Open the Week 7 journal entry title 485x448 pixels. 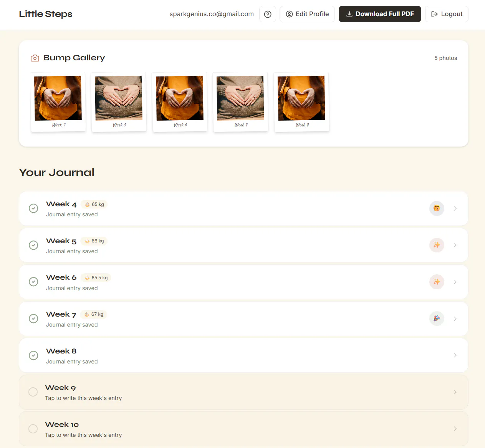tap(61, 314)
